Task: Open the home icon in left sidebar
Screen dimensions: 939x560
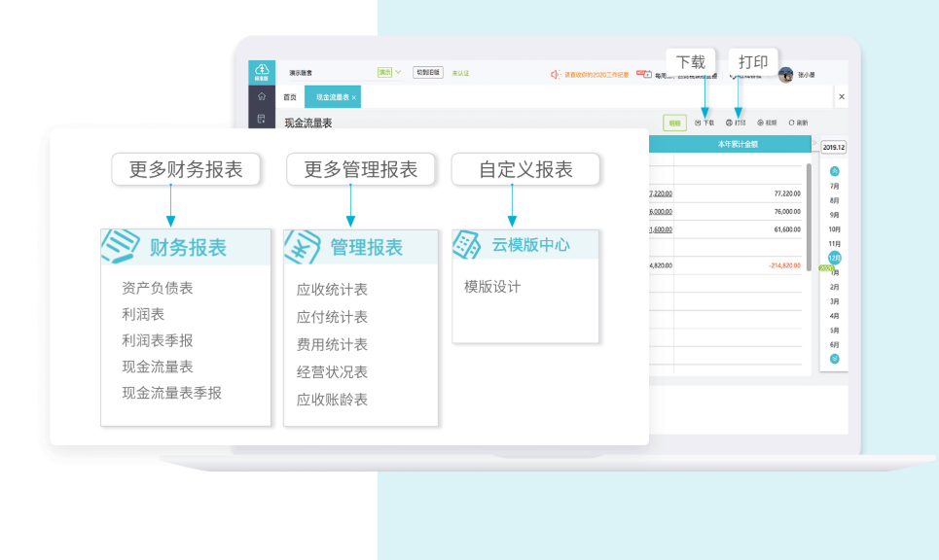Action: coord(261,96)
